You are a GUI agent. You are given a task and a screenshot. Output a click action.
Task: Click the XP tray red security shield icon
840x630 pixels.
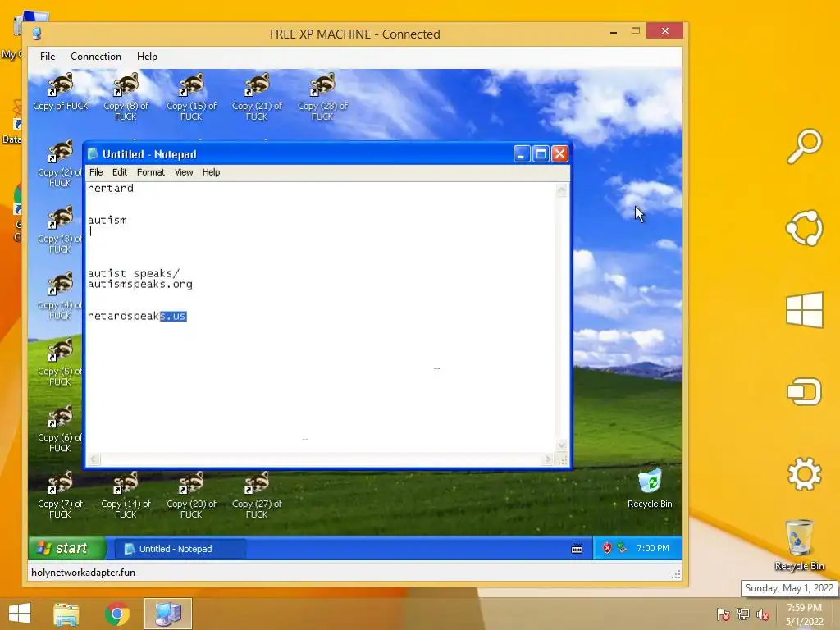607,548
